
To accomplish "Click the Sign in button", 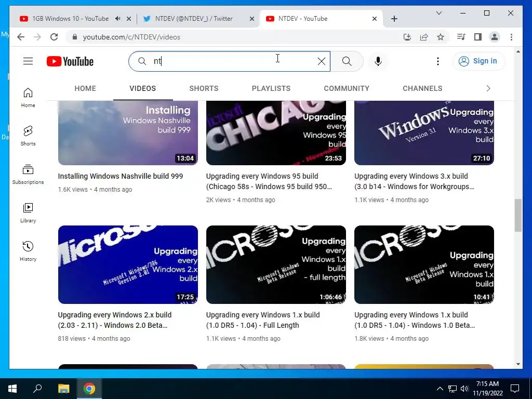I will (478, 61).
